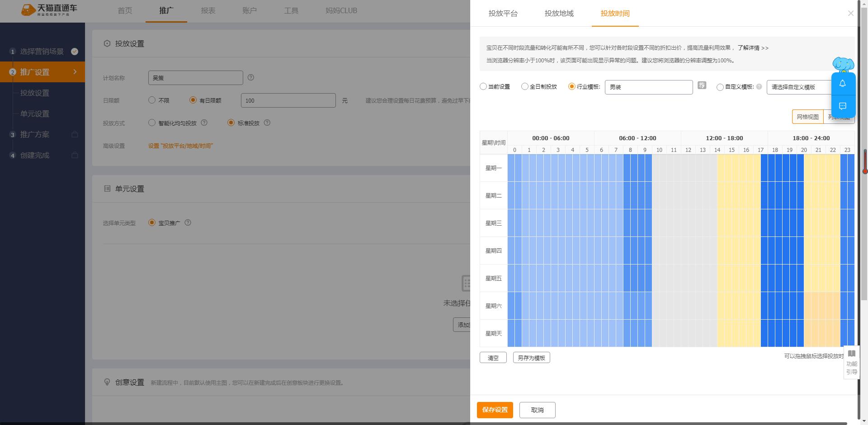868x425 pixels.
Task: Open the 报表 menu item
Action: click(208, 10)
